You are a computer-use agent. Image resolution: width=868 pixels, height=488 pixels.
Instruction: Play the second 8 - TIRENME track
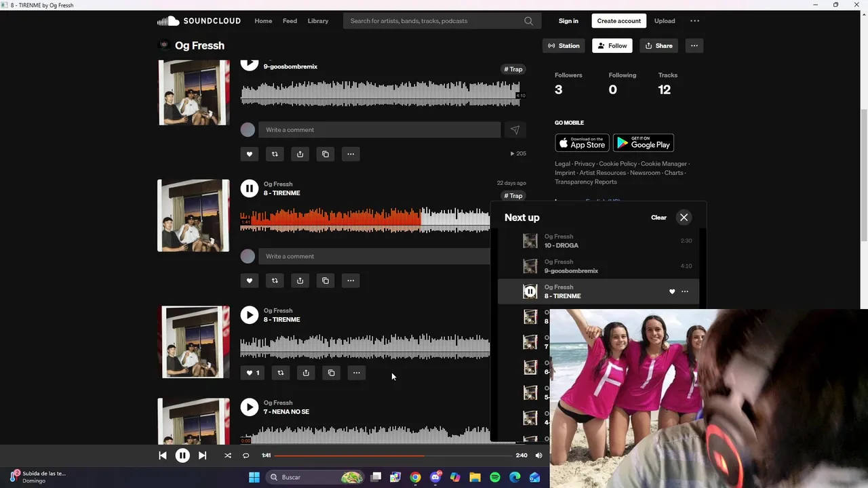coord(250,314)
